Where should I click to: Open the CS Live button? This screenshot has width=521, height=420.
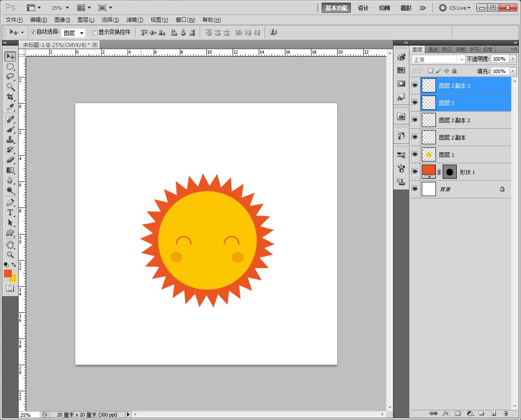(455, 8)
